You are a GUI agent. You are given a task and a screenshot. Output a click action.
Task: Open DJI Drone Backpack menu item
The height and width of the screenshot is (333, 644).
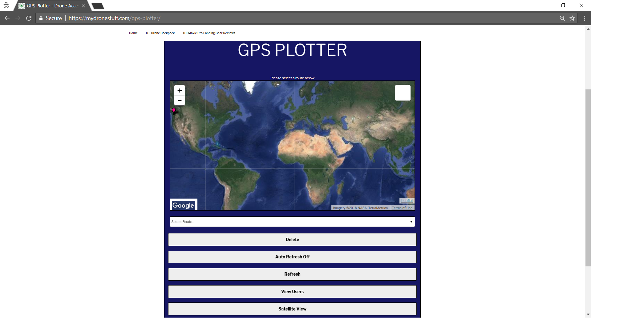(x=160, y=33)
